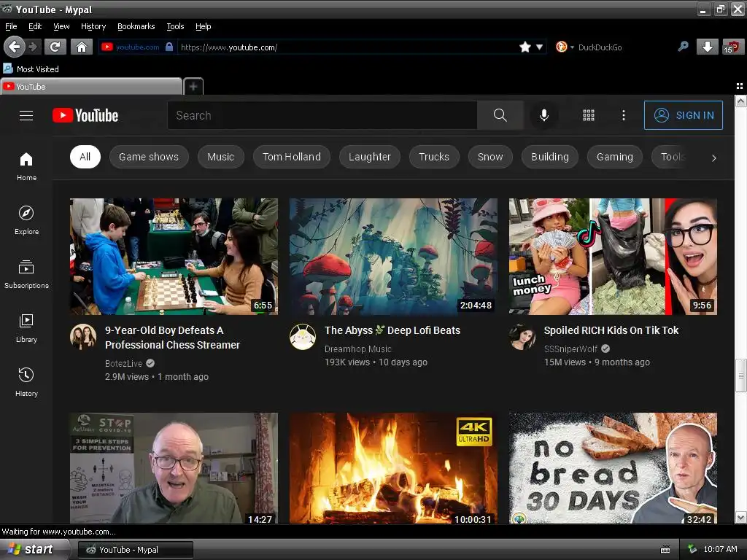Viewport: 747px width, 560px height.
Task: Open the YouTube hamburger guide menu
Action: click(26, 115)
